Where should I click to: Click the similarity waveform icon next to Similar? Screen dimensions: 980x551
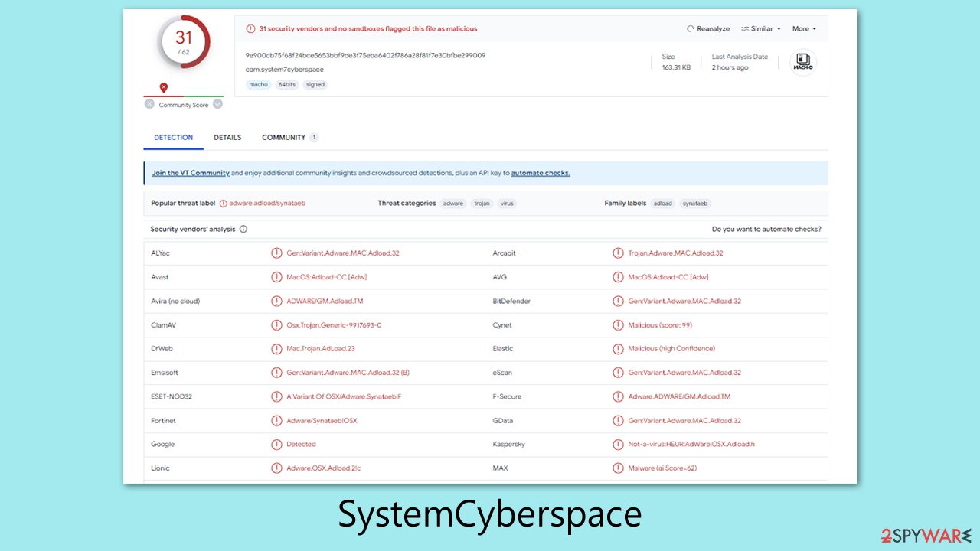click(x=745, y=28)
